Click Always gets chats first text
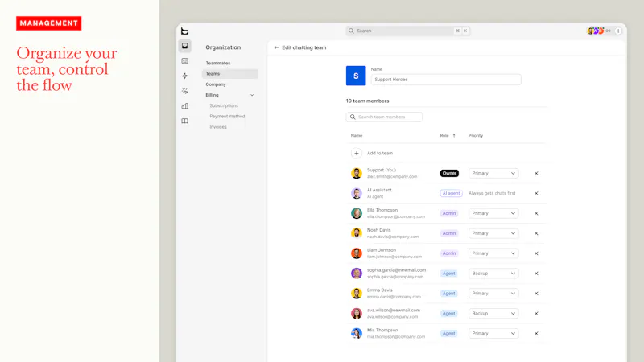This screenshot has height=362, width=644. click(x=492, y=193)
